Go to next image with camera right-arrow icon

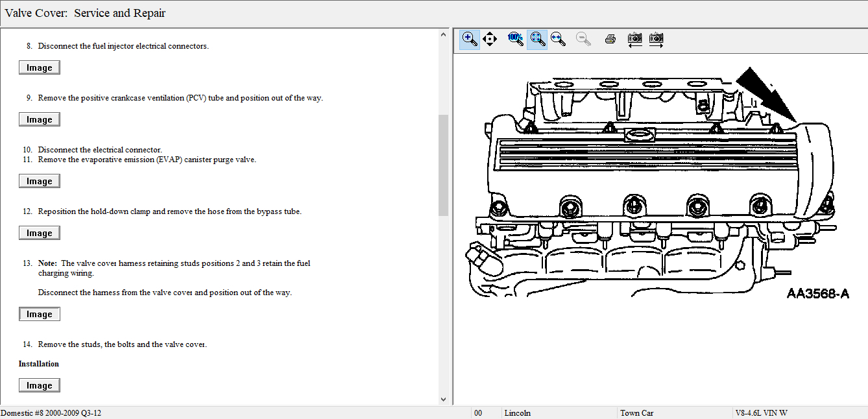pyautogui.click(x=656, y=39)
